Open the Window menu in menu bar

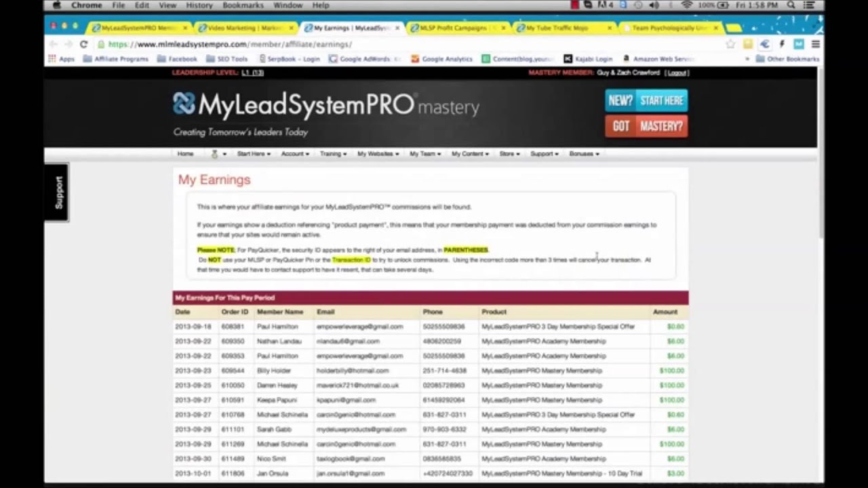288,5
